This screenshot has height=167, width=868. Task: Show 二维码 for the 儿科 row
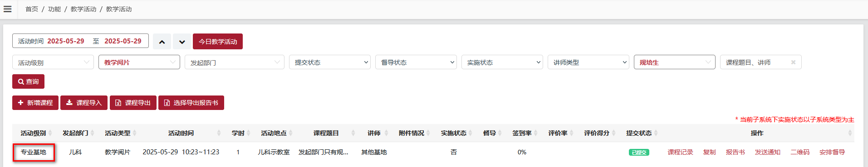coord(800,152)
